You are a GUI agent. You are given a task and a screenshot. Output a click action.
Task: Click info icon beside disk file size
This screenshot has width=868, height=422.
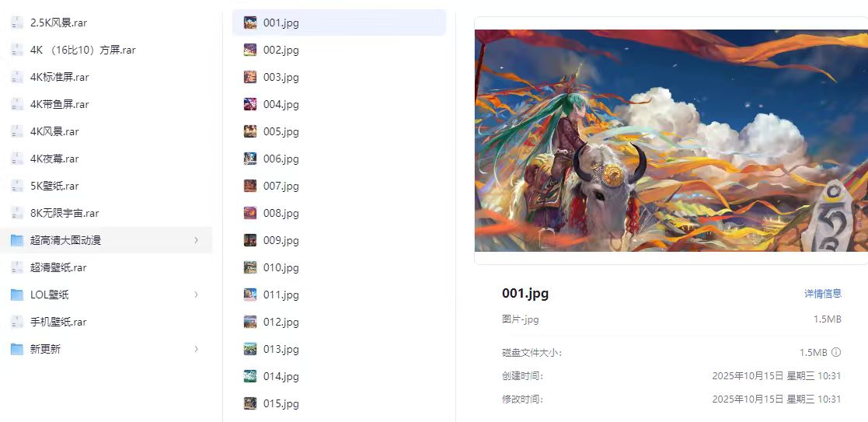(836, 353)
